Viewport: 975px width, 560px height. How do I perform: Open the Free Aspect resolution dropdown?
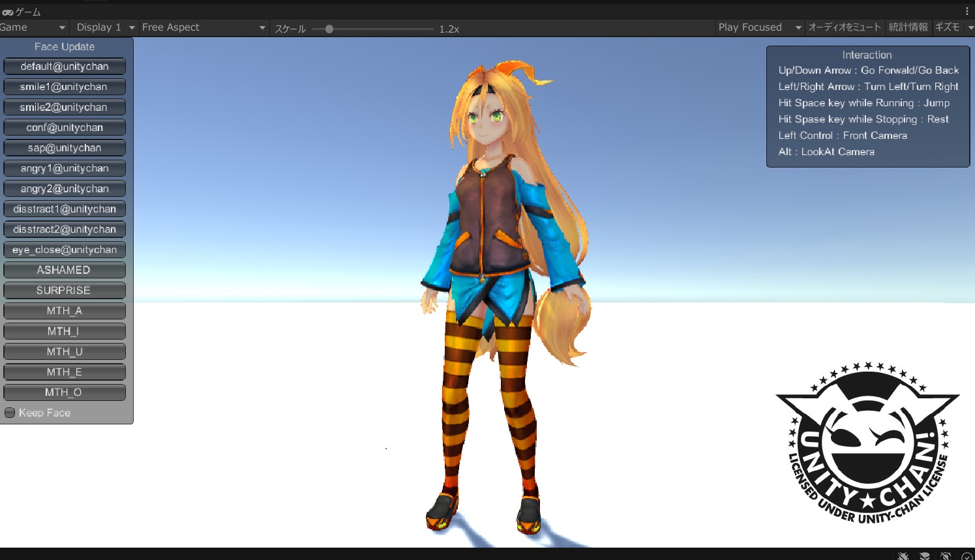tap(203, 27)
